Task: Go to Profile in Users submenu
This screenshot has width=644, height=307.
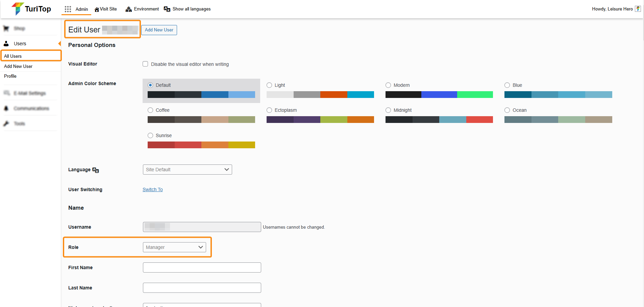Action: [x=10, y=76]
